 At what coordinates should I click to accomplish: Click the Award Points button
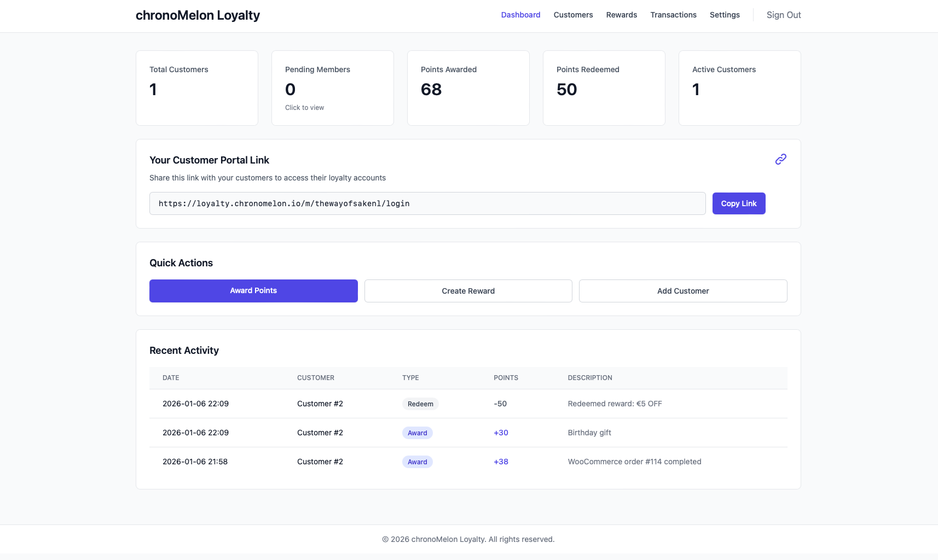click(253, 291)
